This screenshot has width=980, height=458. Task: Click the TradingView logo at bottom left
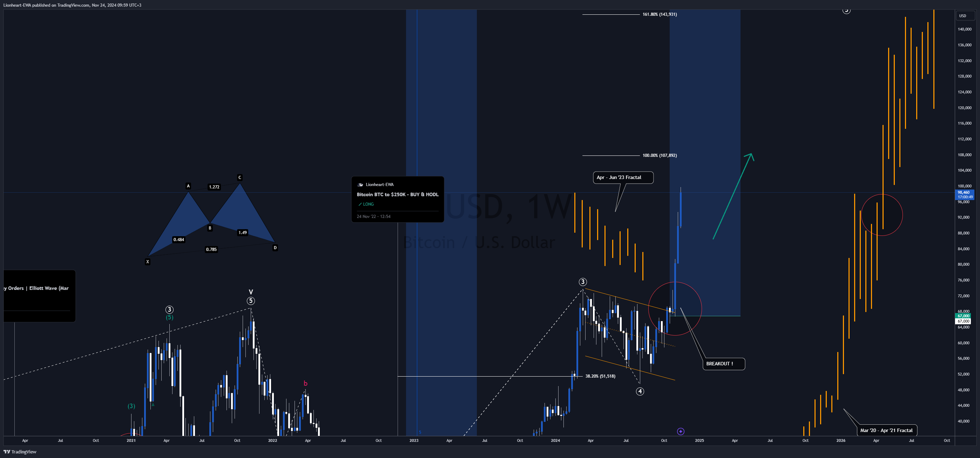point(20,452)
